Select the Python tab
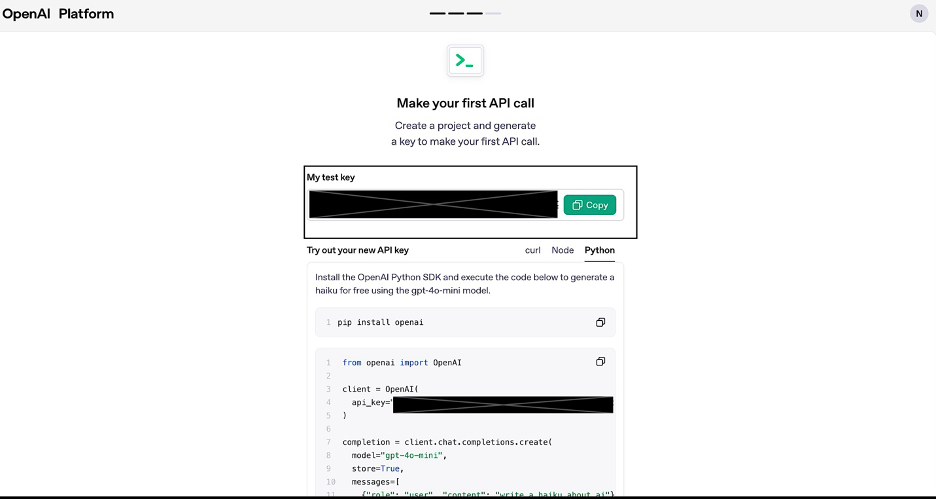Screen dimensions: 936x500 (x=599, y=250)
